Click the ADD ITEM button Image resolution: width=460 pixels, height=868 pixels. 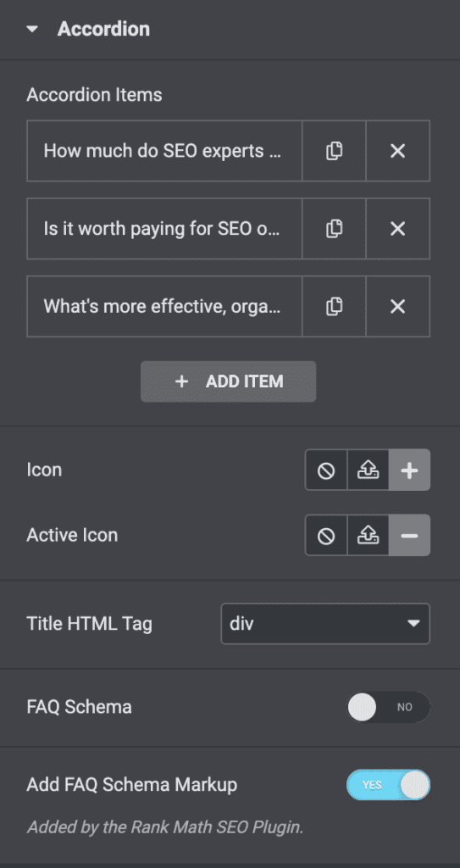coord(228,381)
